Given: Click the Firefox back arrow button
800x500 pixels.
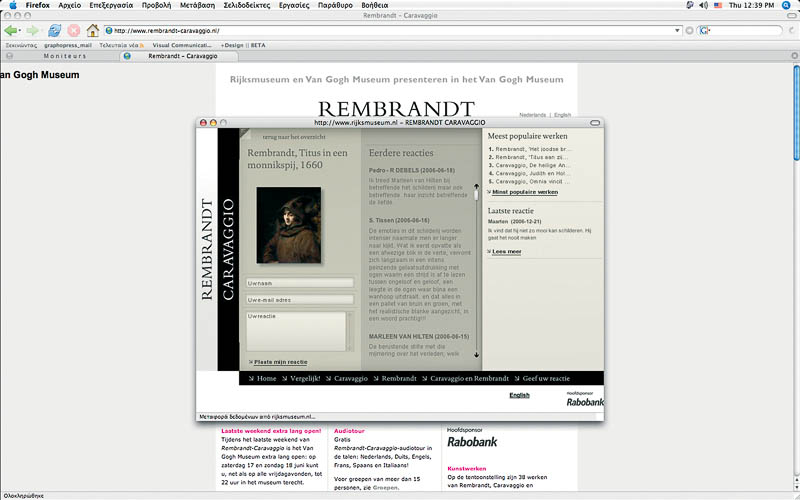Looking at the screenshot, I should [x=10, y=31].
